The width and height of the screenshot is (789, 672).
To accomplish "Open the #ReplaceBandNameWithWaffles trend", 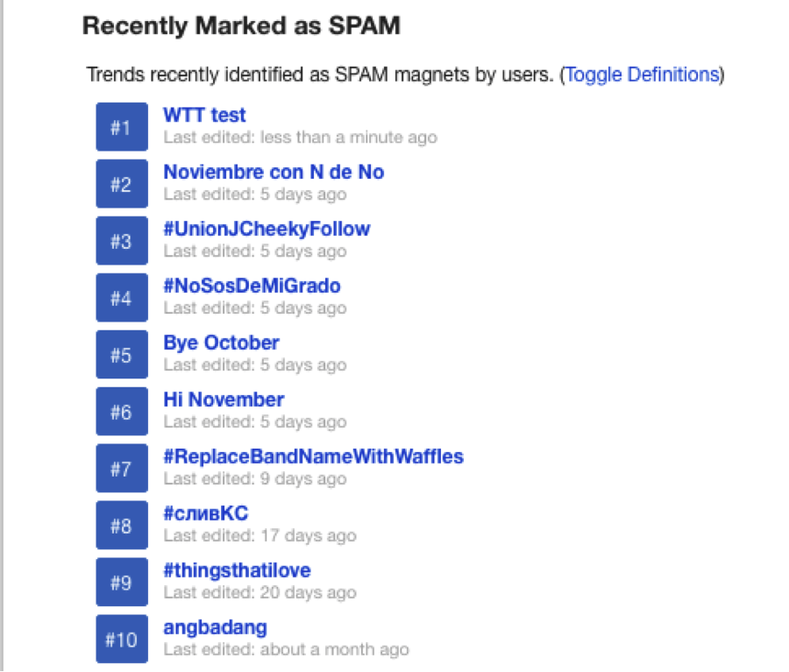I will [x=314, y=456].
